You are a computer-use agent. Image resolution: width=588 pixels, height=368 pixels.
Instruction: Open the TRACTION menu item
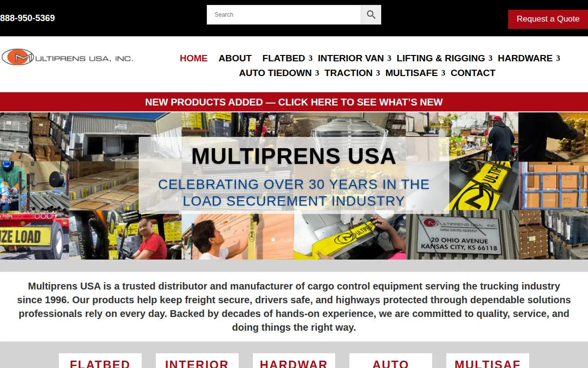click(x=348, y=73)
